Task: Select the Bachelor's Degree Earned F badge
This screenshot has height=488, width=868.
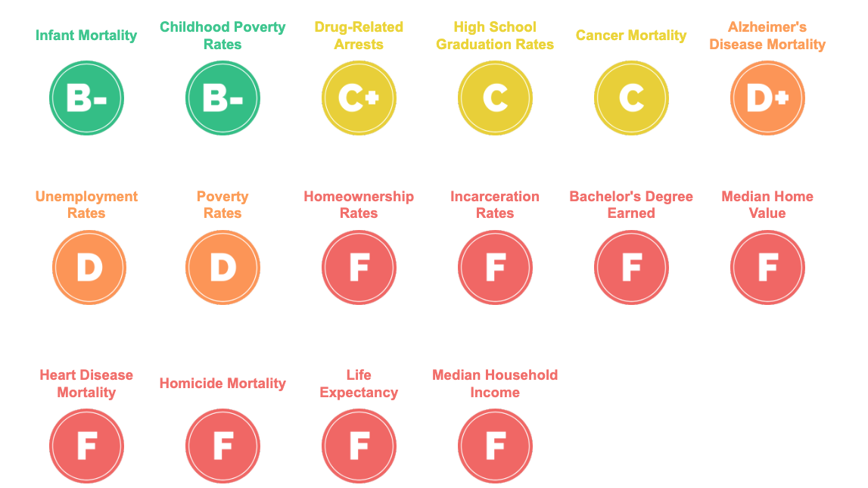Action: click(631, 268)
